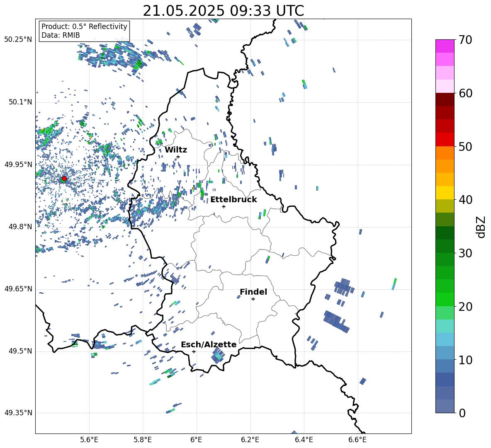Click the 6.2°E longitude label
This screenshot has width=491, height=448.
[250, 440]
